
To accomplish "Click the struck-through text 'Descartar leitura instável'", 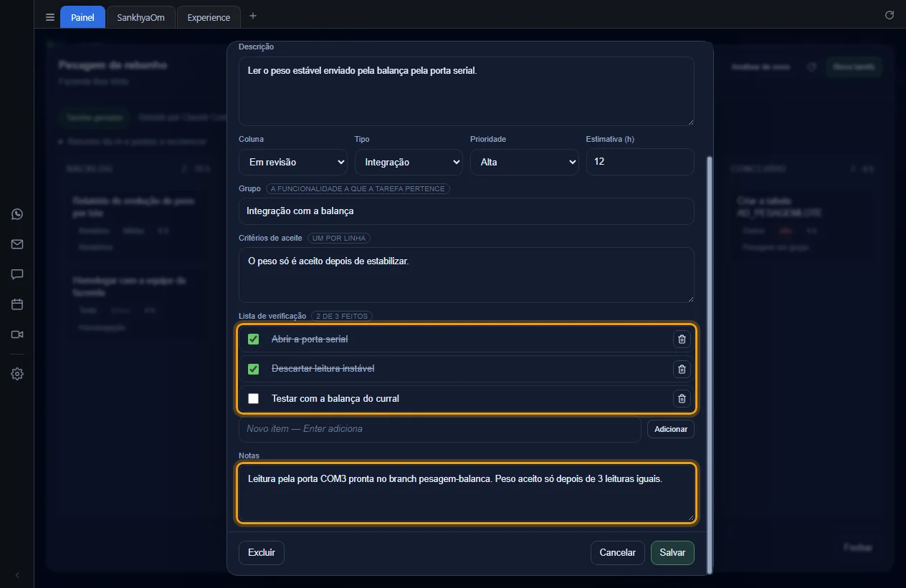I will (323, 369).
